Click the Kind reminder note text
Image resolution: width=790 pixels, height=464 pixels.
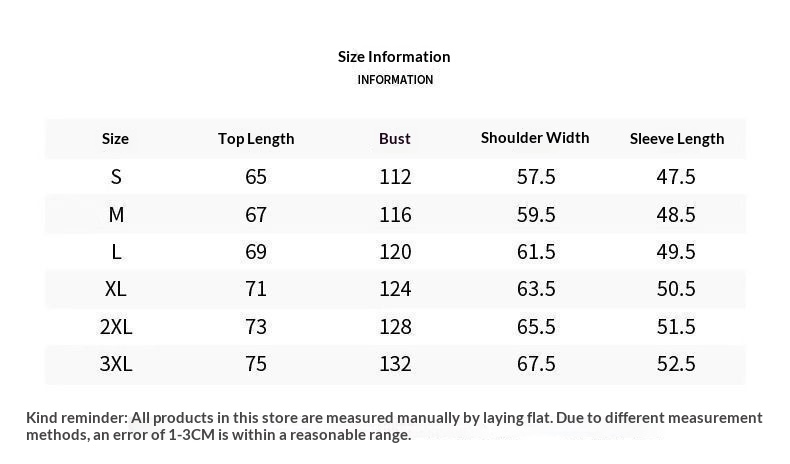click(x=394, y=426)
